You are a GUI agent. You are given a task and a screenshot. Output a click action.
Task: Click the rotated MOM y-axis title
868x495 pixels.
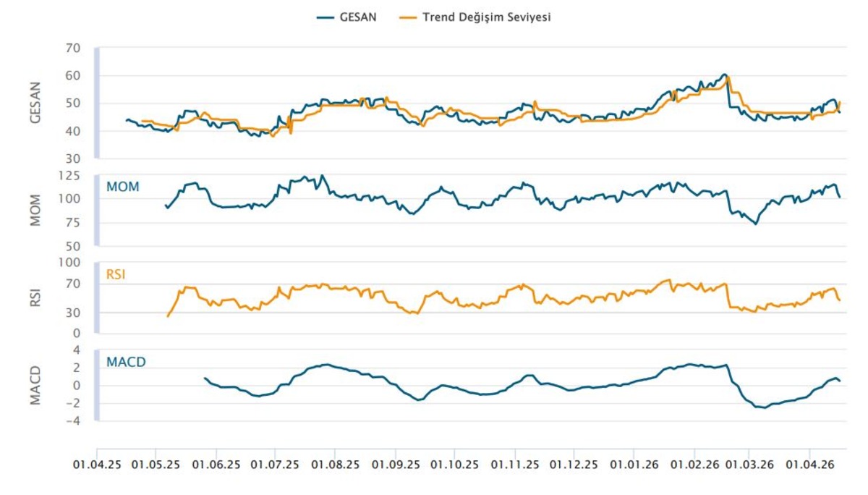35,210
